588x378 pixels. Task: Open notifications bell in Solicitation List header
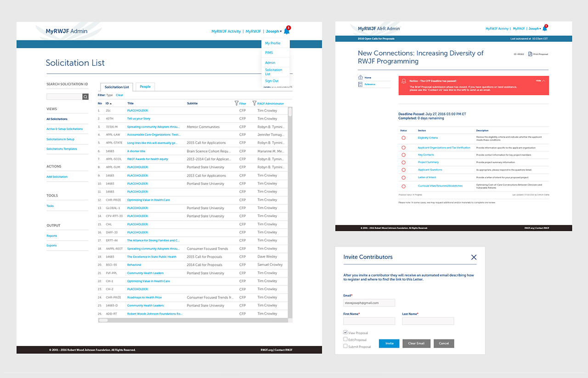pyautogui.click(x=287, y=31)
